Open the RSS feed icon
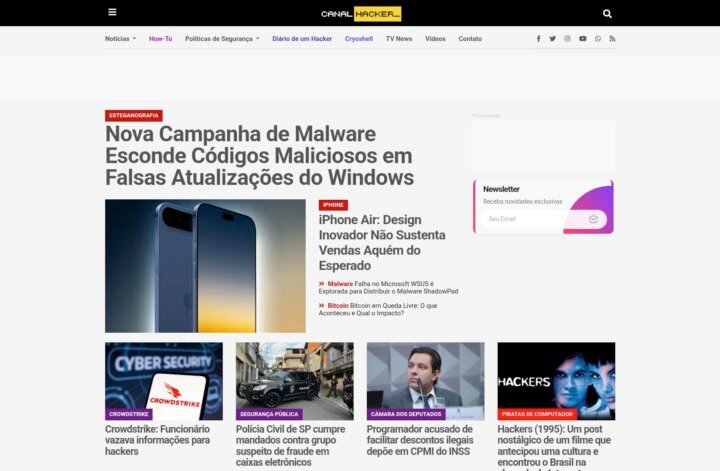 612,39
